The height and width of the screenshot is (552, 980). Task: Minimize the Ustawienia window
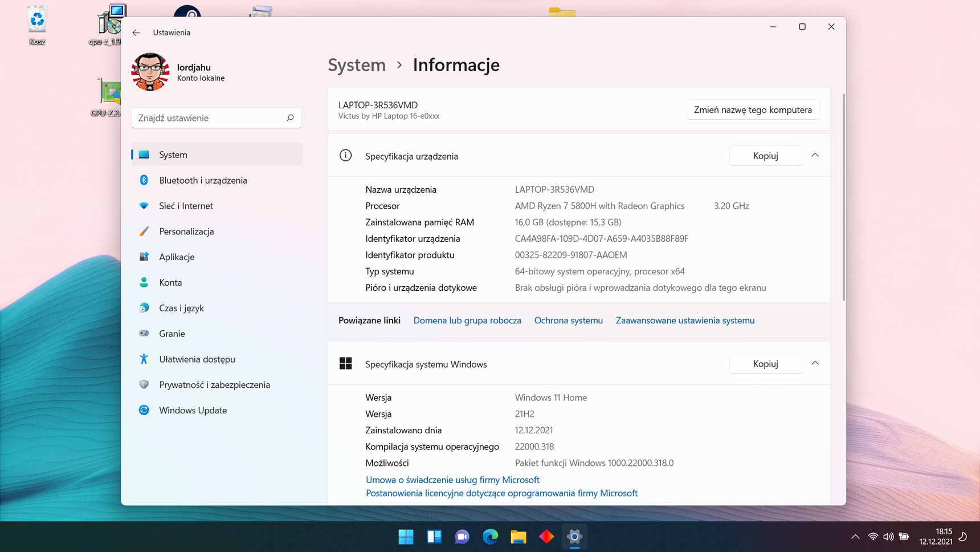773,27
